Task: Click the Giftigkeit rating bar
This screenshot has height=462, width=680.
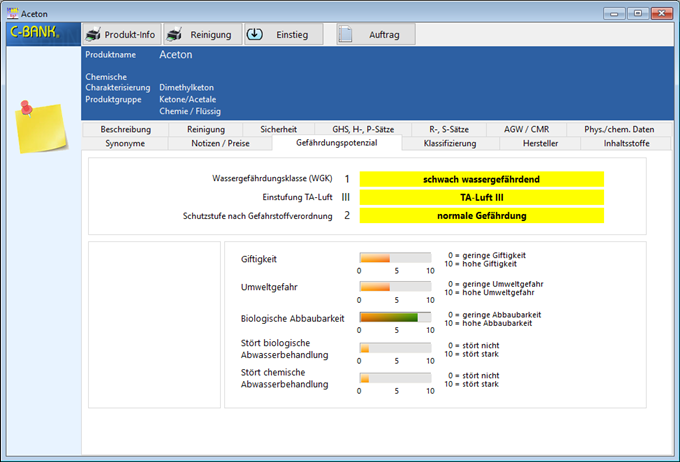Action: coord(395,259)
